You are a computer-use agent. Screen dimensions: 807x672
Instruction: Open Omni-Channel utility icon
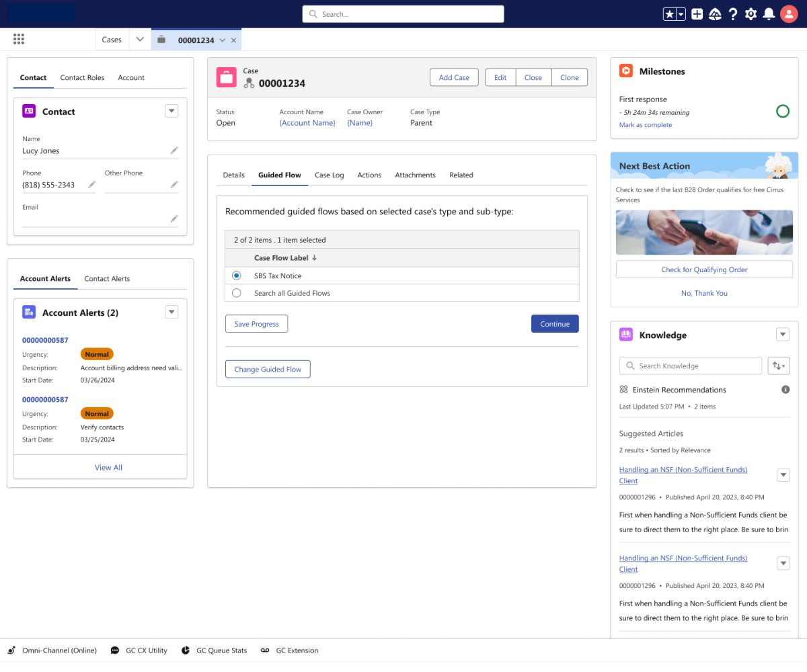pyautogui.click(x=11, y=650)
